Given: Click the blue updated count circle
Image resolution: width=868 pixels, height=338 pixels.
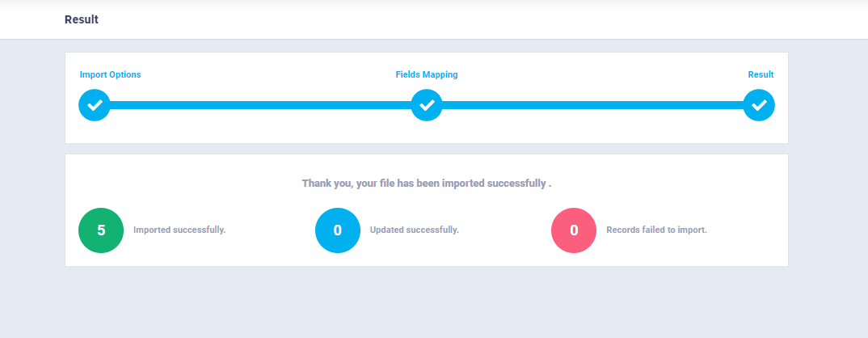Looking at the screenshot, I should coord(338,230).
